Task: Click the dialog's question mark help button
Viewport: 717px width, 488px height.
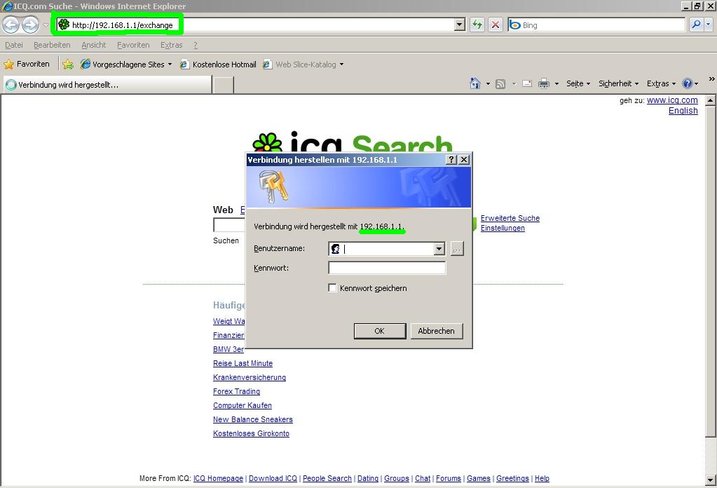Action: tap(451, 160)
